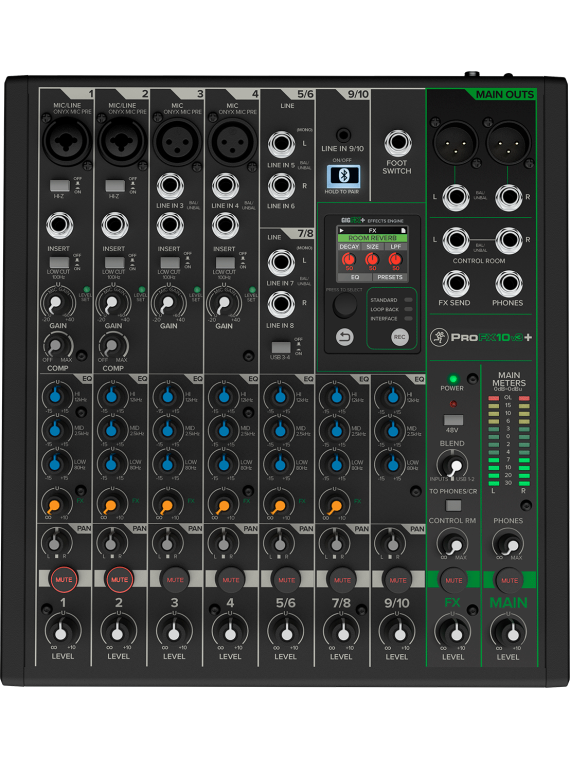
Task: Click the ProFX10v3+ model name
Action: 491,337
